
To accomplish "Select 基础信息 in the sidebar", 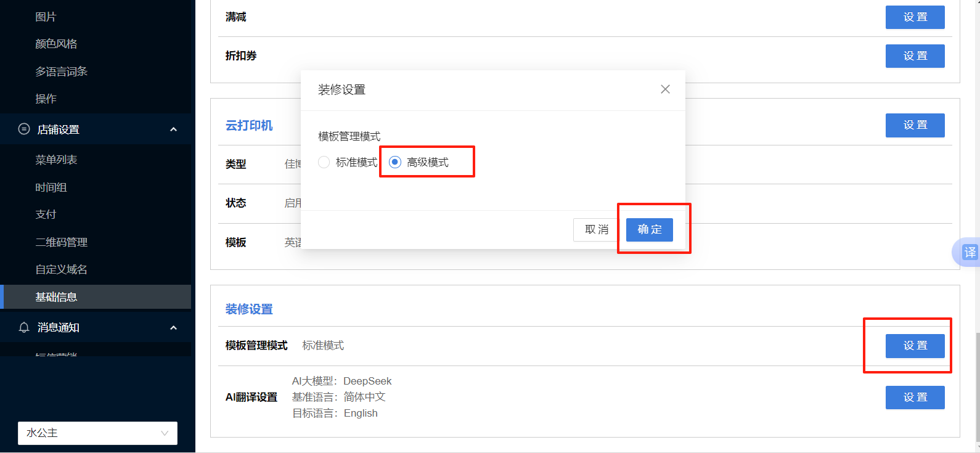I will click(96, 296).
